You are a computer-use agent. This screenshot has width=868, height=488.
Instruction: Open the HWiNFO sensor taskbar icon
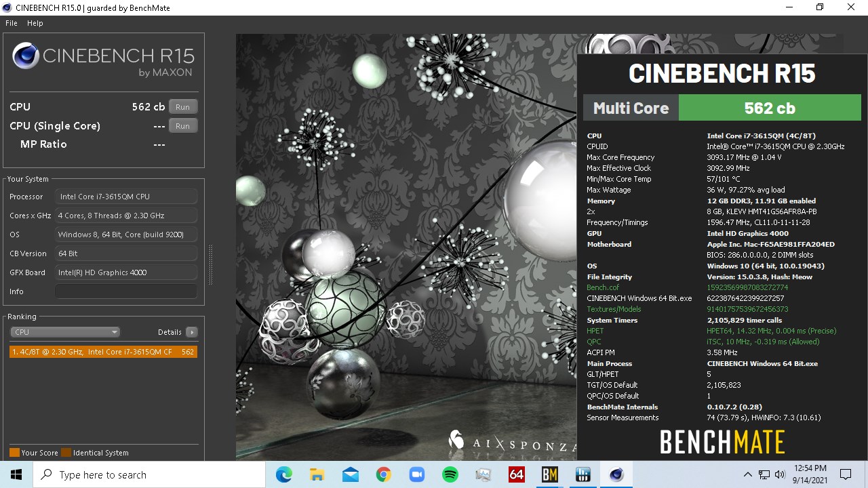point(583,474)
